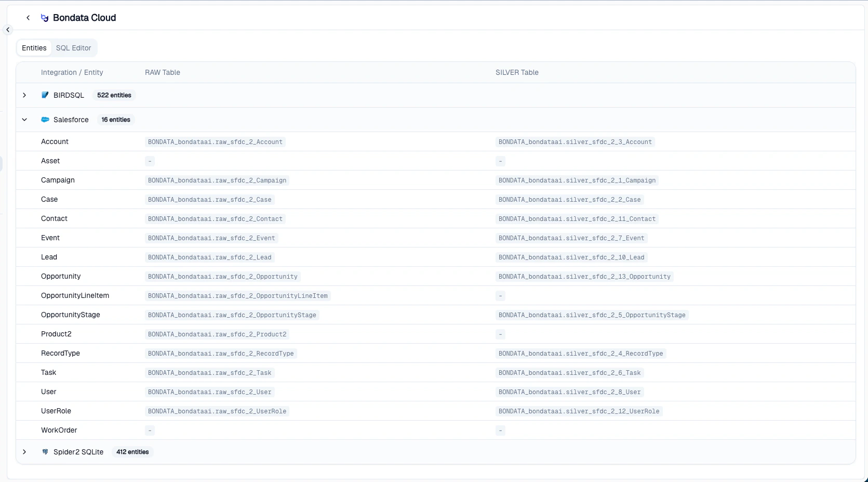The image size is (868, 482).
Task: Open the SQL Editor tab
Action: coord(73,48)
